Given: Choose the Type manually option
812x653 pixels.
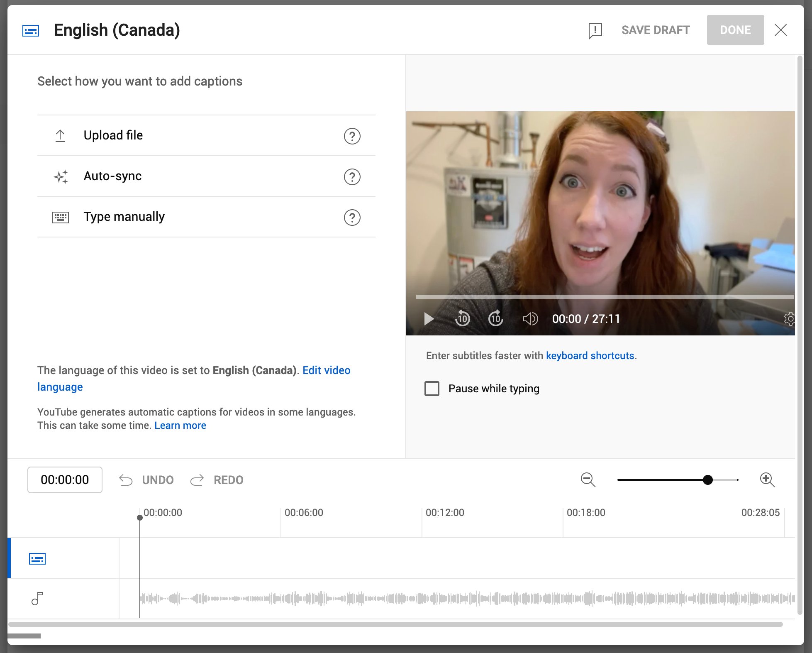Looking at the screenshot, I should 206,217.
